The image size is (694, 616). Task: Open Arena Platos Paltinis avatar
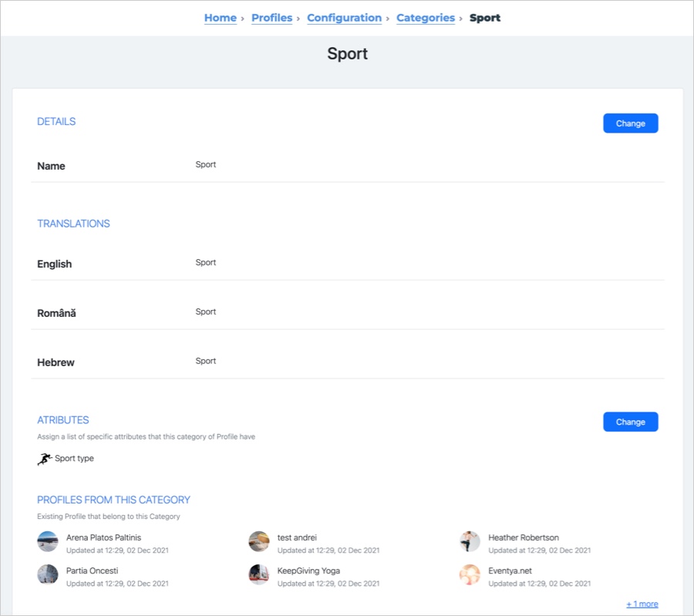[x=48, y=541]
